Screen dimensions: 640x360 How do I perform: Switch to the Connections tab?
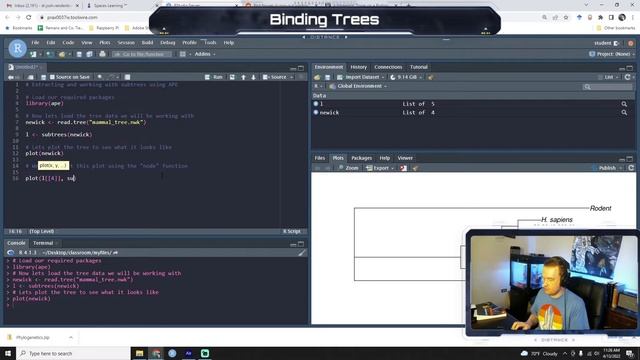(x=388, y=67)
